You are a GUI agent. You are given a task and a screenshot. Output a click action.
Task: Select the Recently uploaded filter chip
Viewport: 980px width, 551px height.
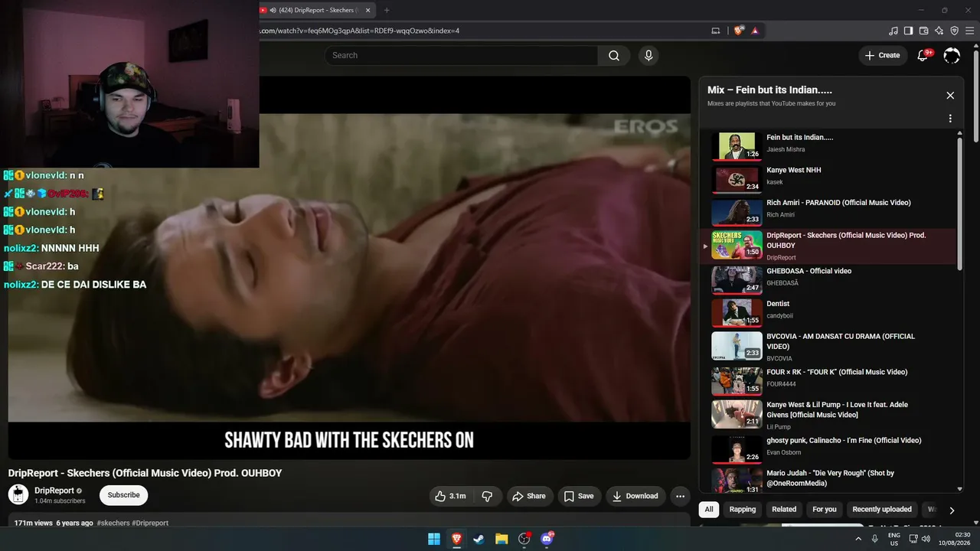[x=882, y=509]
